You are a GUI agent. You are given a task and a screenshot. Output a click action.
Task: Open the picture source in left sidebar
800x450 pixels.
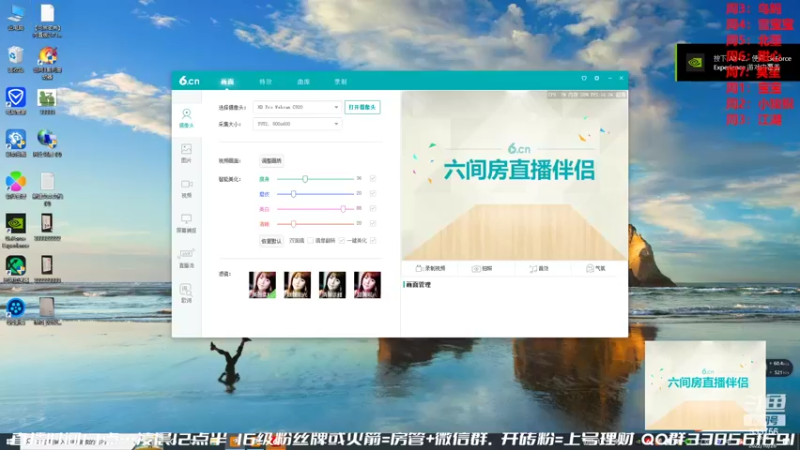[186, 153]
